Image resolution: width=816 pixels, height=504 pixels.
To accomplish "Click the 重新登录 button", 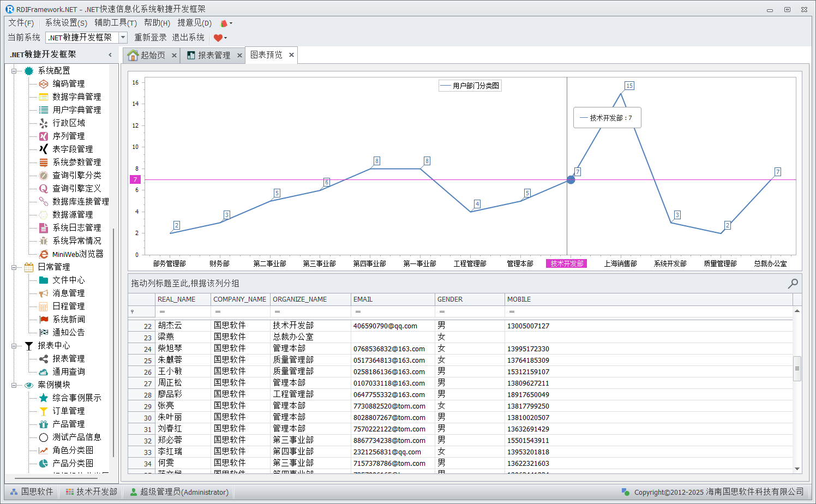I will point(151,37).
